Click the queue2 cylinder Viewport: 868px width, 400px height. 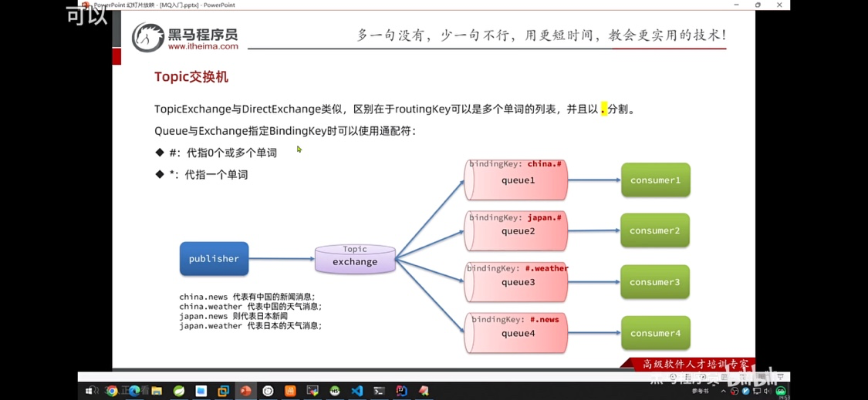pos(516,230)
